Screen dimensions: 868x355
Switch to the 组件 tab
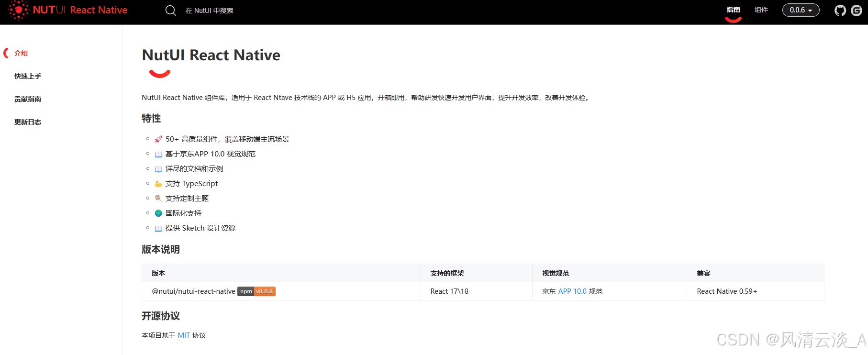click(x=761, y=10)
